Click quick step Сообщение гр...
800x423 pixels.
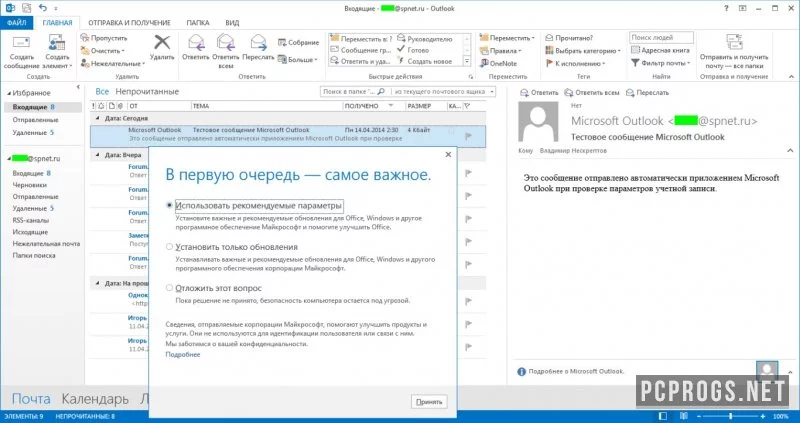(x=361, y=50)
